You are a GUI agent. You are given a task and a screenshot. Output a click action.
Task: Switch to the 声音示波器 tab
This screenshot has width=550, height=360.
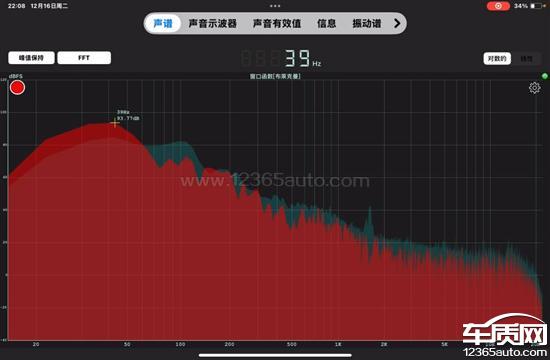click(213, 24)
